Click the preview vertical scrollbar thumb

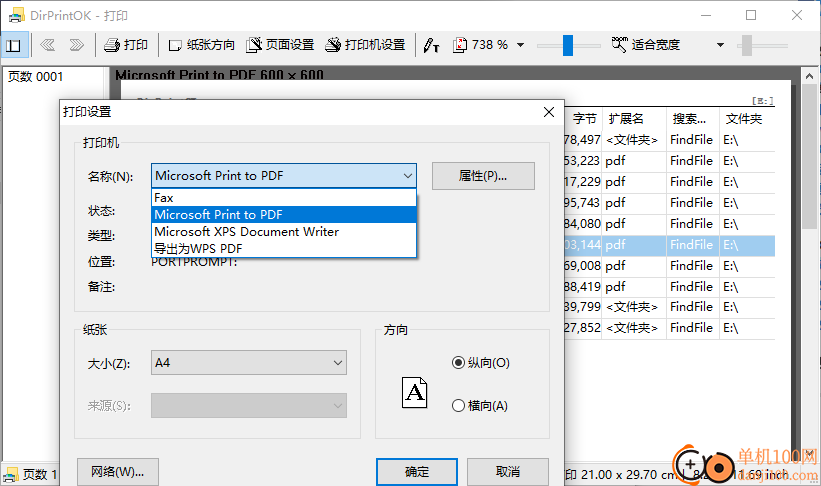pyautogui.click(x=809, y=157)
